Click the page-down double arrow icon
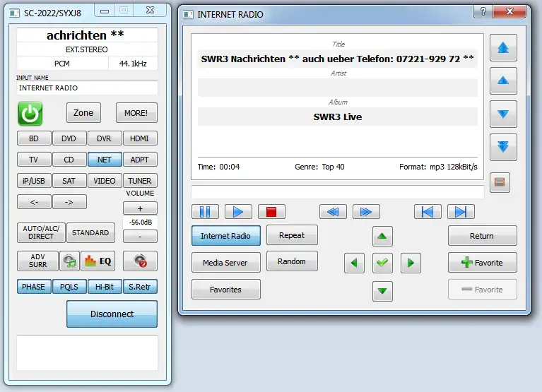Image resolution: width=542 pixels, height=392 pixels. click(x=503, y=147)
